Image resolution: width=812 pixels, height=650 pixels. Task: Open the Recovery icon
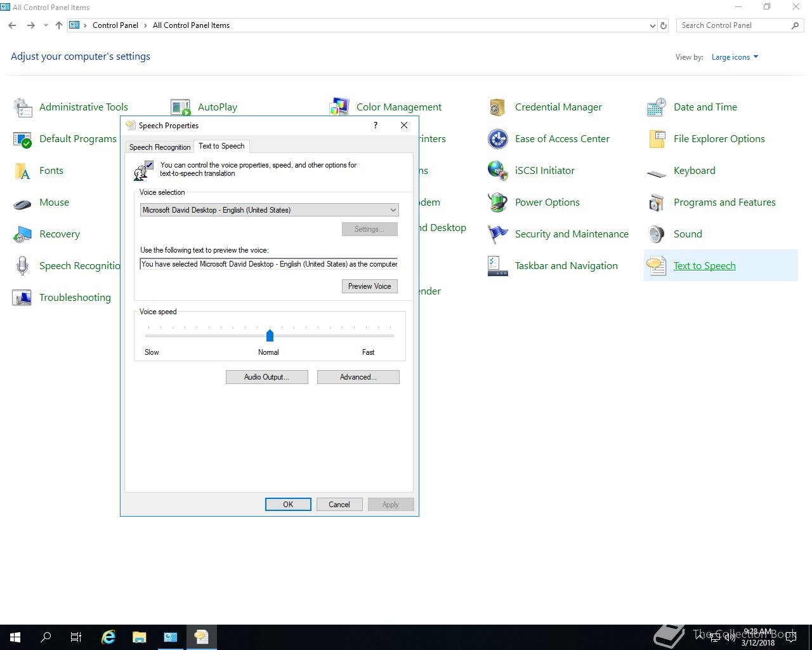pyautogui.click(x=22, y=234)
